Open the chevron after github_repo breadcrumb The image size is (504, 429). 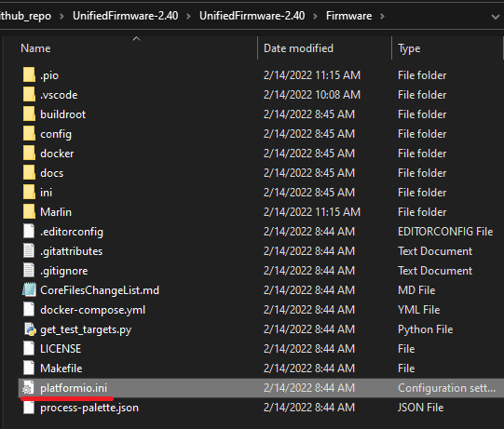[x=61, y=16]
